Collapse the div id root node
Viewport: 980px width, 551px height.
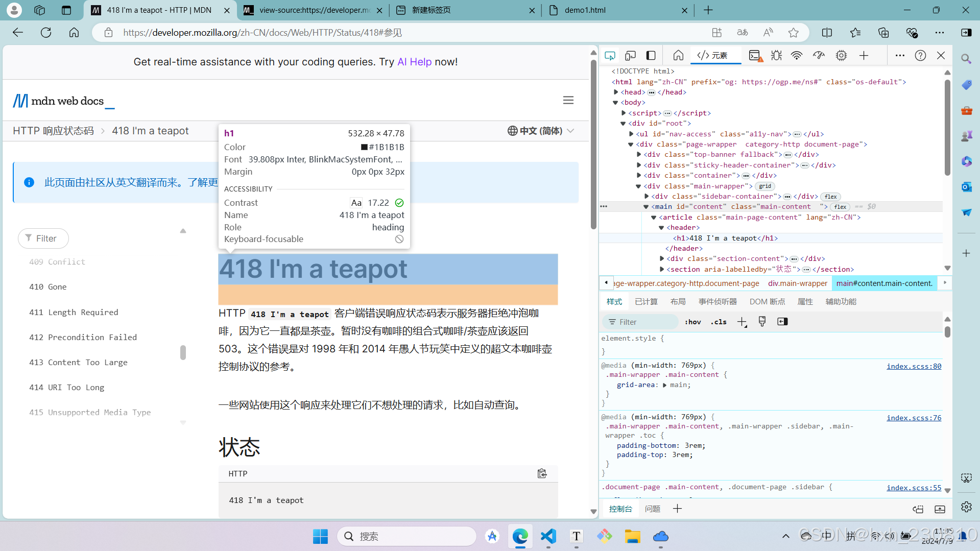[624, 124]
